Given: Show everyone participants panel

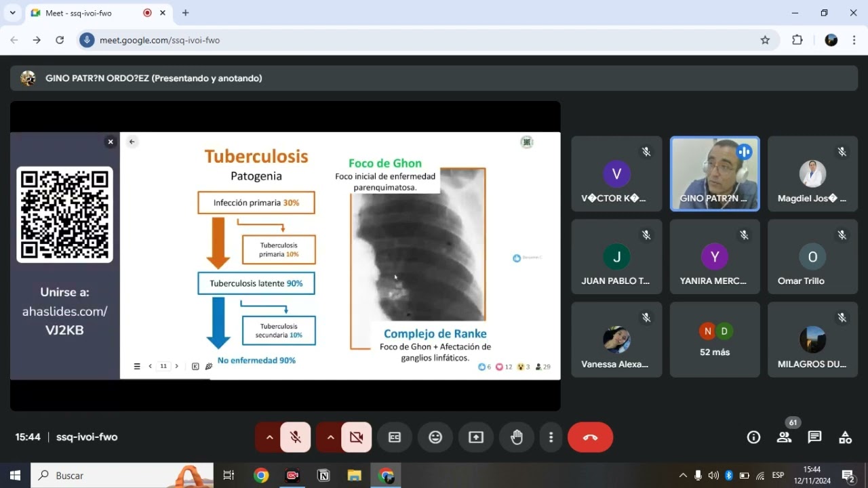Looking at the screenshot, I should tap(785, 437).
